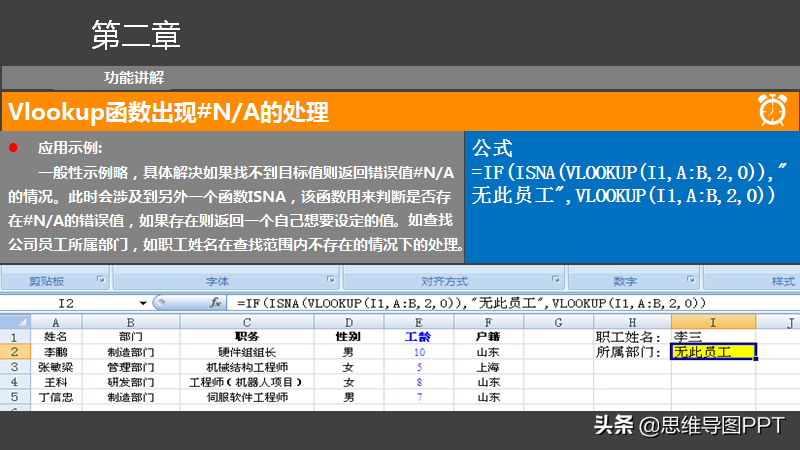Click work-years cell showing 8
The image size is (800, 450).
tap(419, 382)
